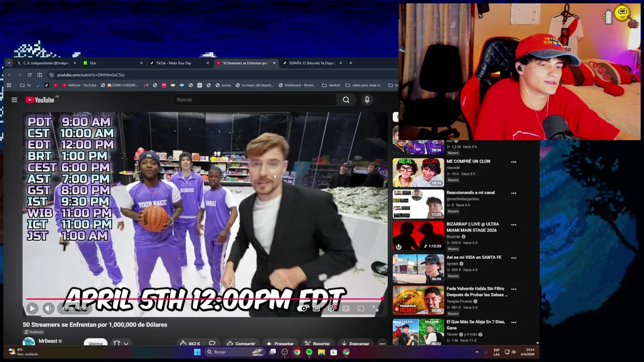Open more actions menu below the video
This screenshot has width=644, height=362.
(x=382, y=343)
